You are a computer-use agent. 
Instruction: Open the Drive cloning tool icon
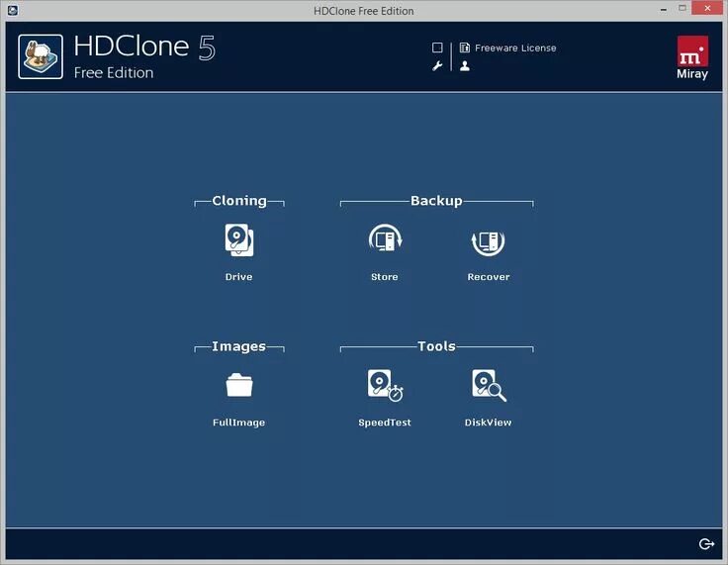pyautogui.click(x=239, y=240)
